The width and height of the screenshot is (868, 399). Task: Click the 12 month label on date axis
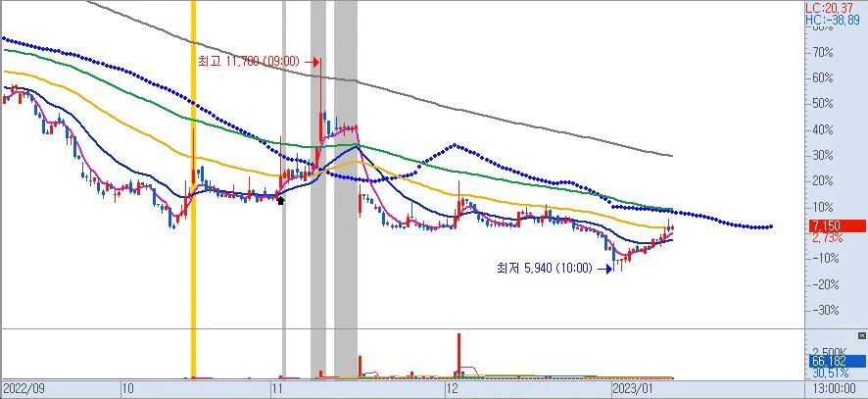pos(453,388)
